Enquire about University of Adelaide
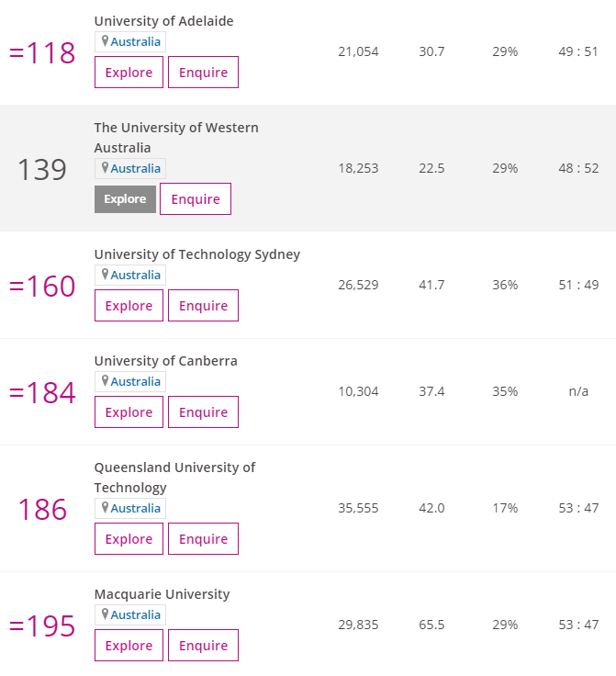The image size is (616, 676). click(203, 72)
